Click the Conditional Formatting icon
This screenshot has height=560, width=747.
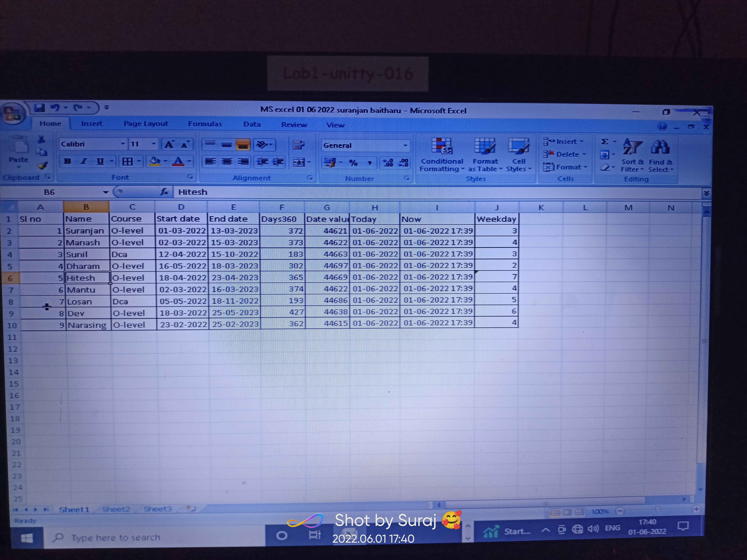pos(442,147)
